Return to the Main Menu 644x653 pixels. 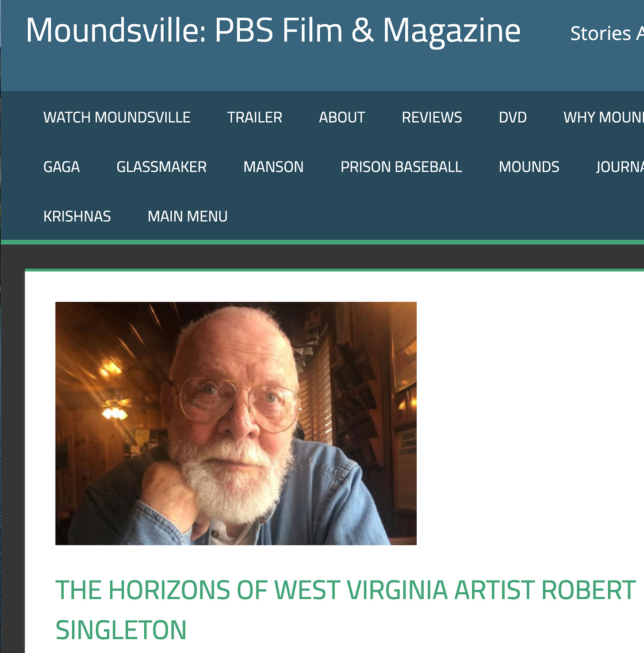coord(188,216)
